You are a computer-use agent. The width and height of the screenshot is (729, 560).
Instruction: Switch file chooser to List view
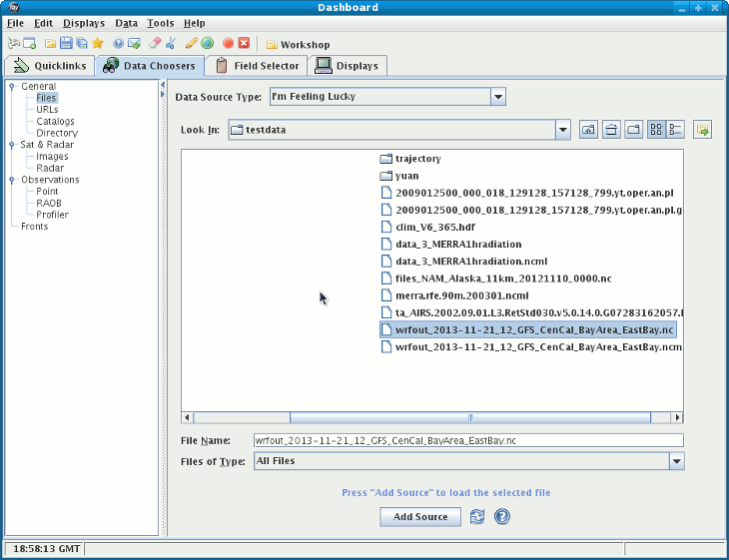[656, 130]
